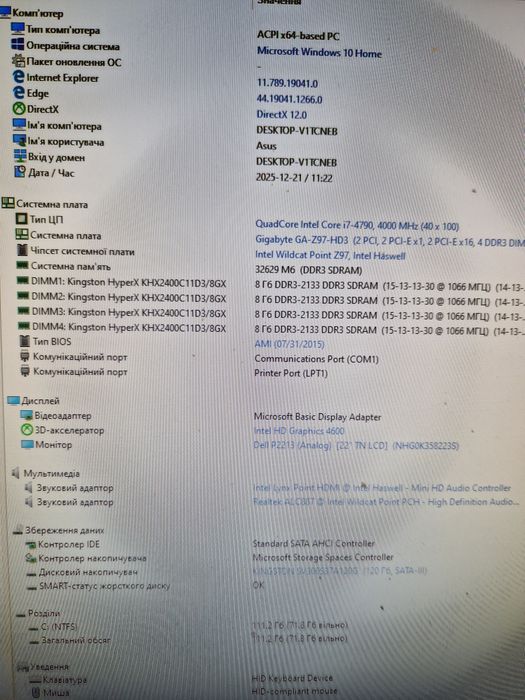Select the 44.19041.1266.0 Edge version value
Viewport: 525px width, 700px height.
pos(289,99)
